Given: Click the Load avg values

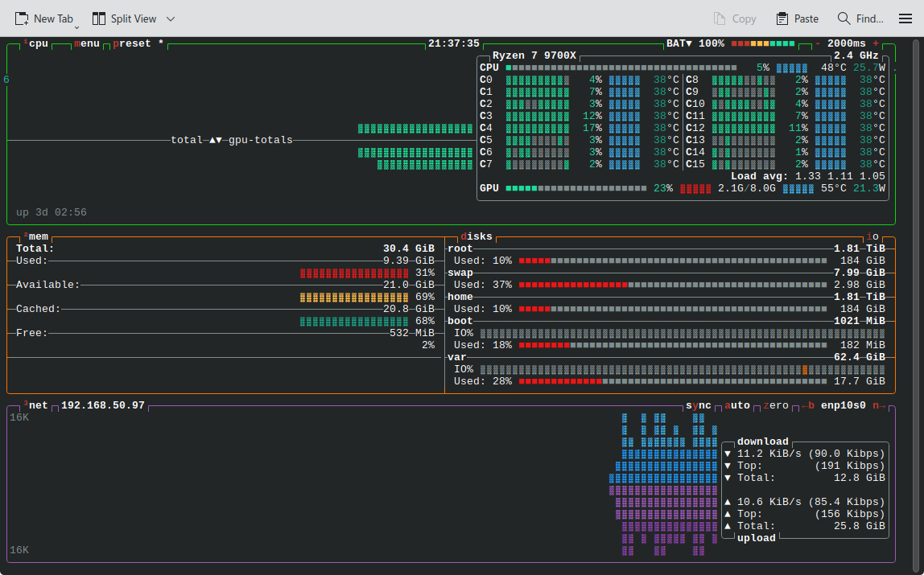Looking at the screenshot, I should (839, 176).
